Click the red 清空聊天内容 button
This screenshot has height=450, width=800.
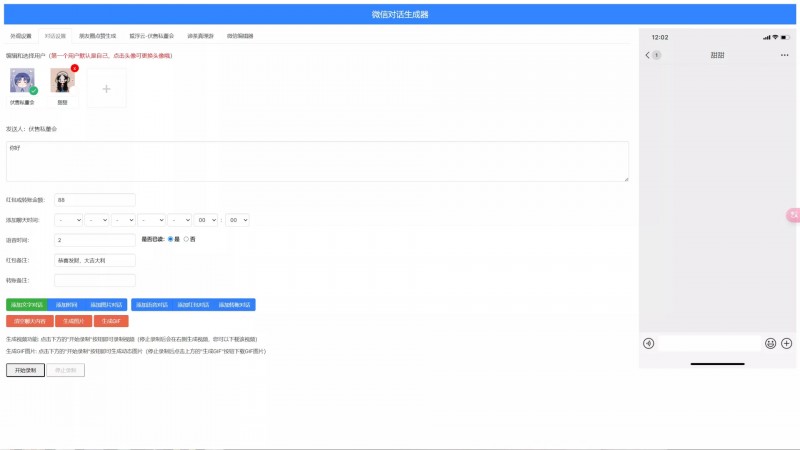click(x=30, y=321)
